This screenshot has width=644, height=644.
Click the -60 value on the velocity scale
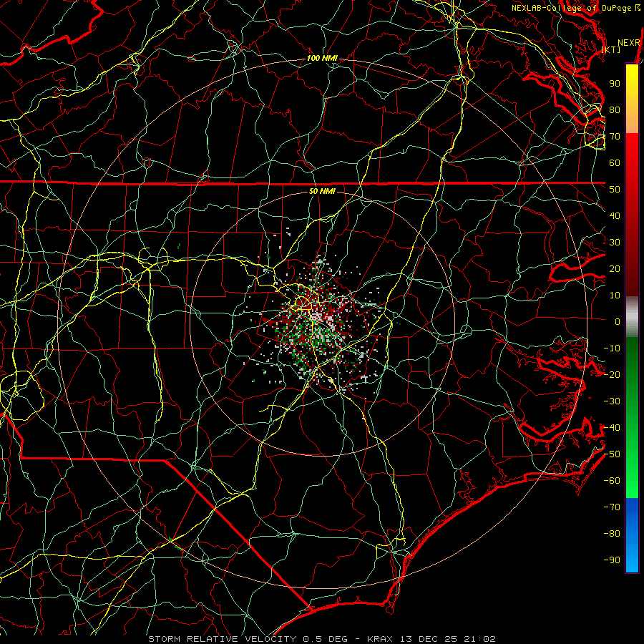coord(612,481)
